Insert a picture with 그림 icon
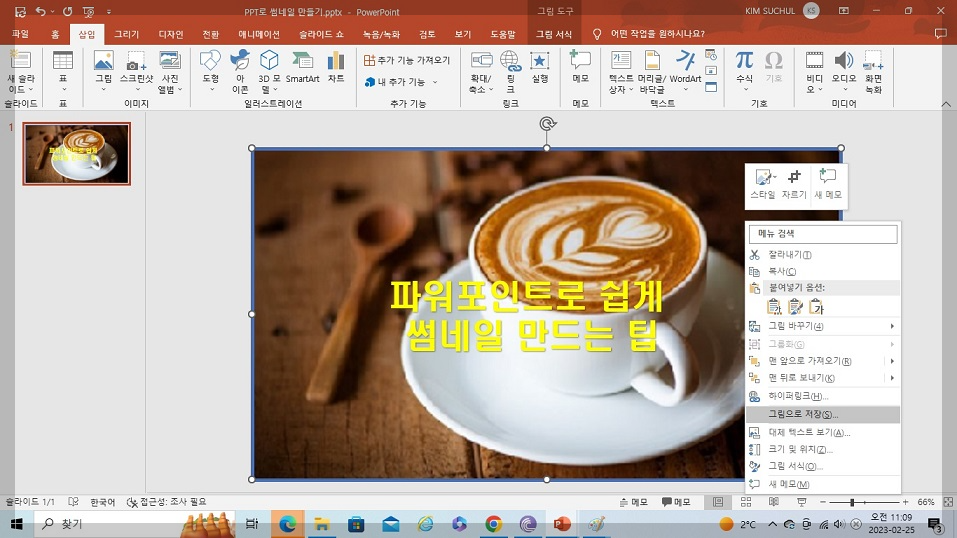This screenshot has height=538, width=957. tap(103, 61)
